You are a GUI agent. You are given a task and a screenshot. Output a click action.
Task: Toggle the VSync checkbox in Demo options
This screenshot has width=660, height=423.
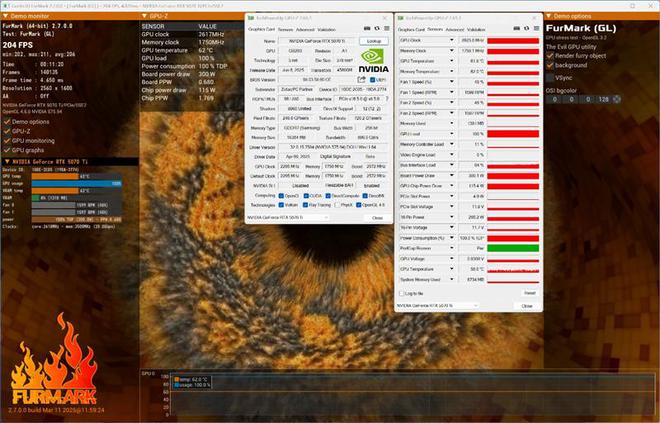coord(550,78)
